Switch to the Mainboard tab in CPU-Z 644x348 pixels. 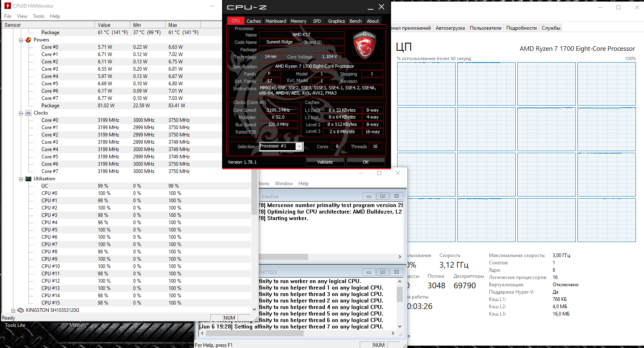click(x=276, y=21)
